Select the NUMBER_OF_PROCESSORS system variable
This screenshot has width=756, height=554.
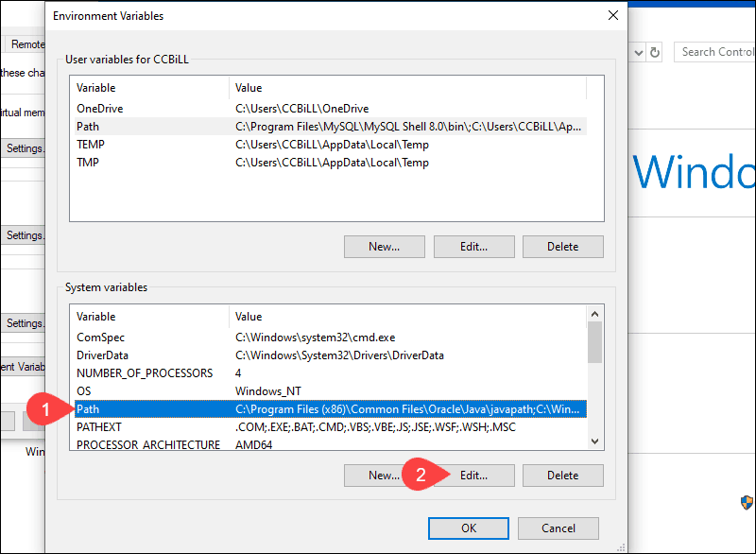(x=330, y=373)
